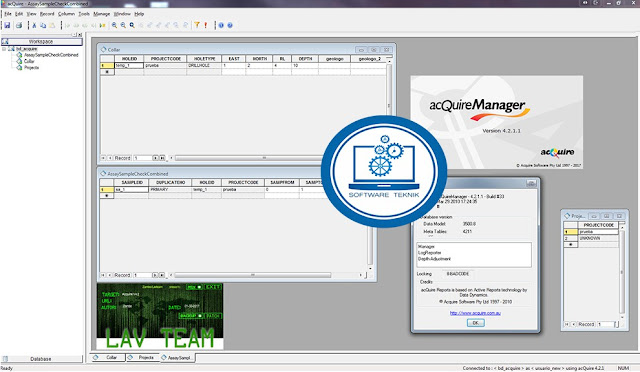Click the Paste icon in toolbar
This screenshot has width=640, height=372.
(52, 25)
